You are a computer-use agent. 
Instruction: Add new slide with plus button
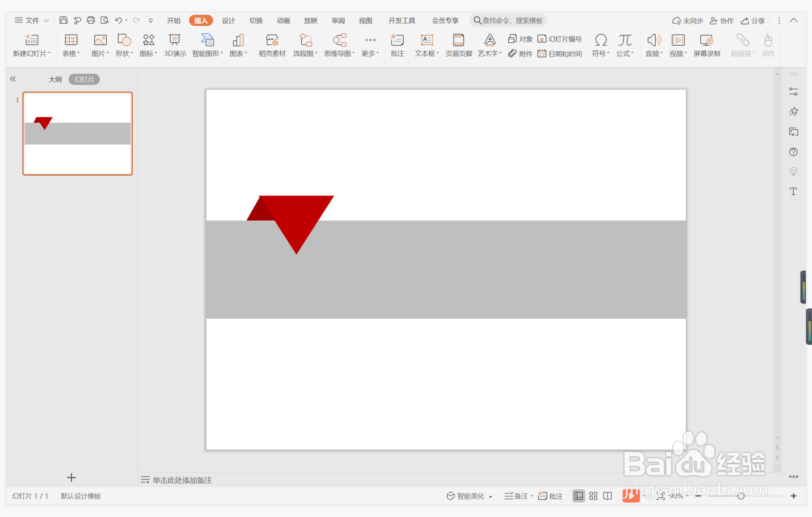click(x=71, y=477)
